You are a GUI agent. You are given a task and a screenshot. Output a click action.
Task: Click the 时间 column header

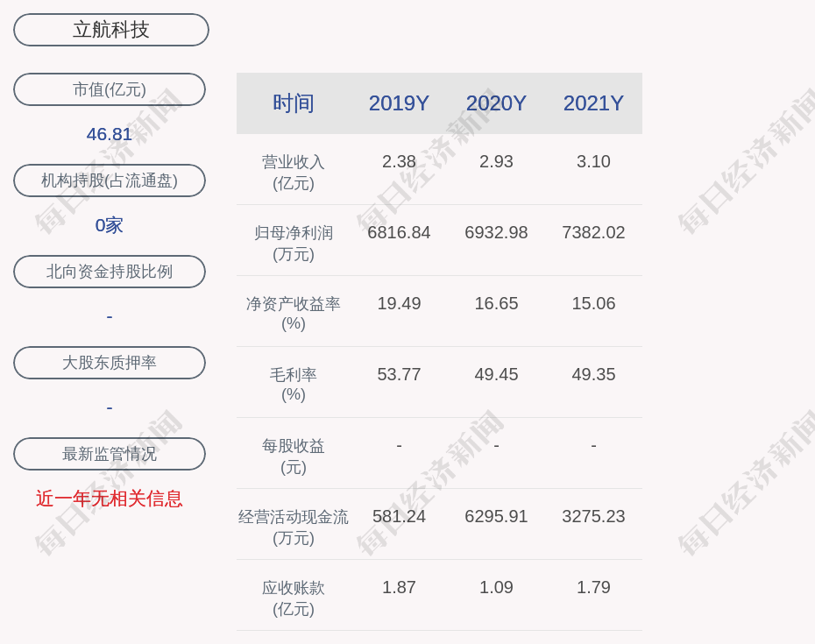click(294, 103)
